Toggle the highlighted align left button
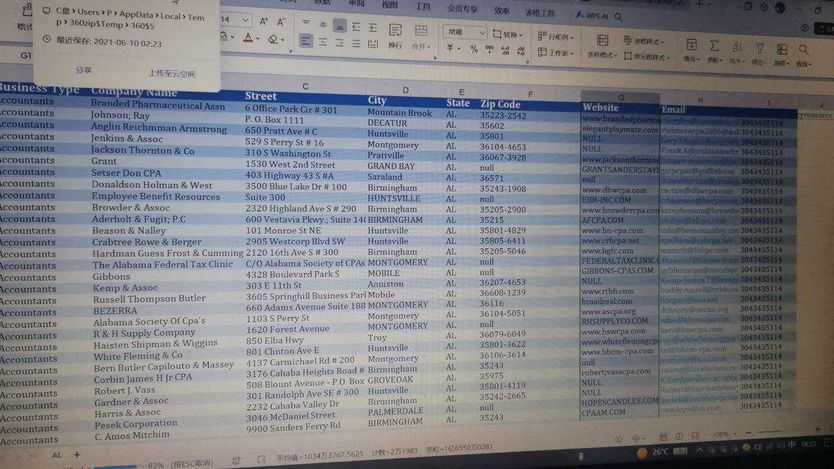Screen dimensions: 834x469 pyautogui.click(x=306, y=40)
